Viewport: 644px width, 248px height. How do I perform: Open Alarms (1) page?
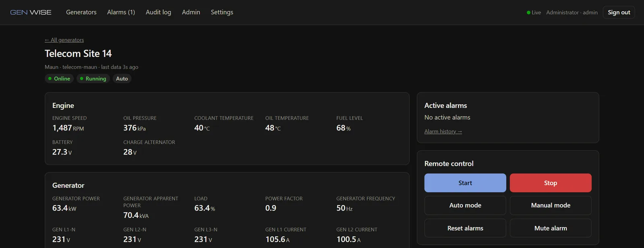[121, 12]
